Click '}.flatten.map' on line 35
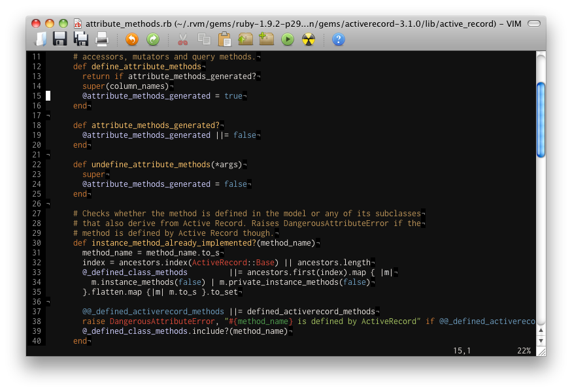Viewport: 572px width, 392px height. tap(112, 292)
